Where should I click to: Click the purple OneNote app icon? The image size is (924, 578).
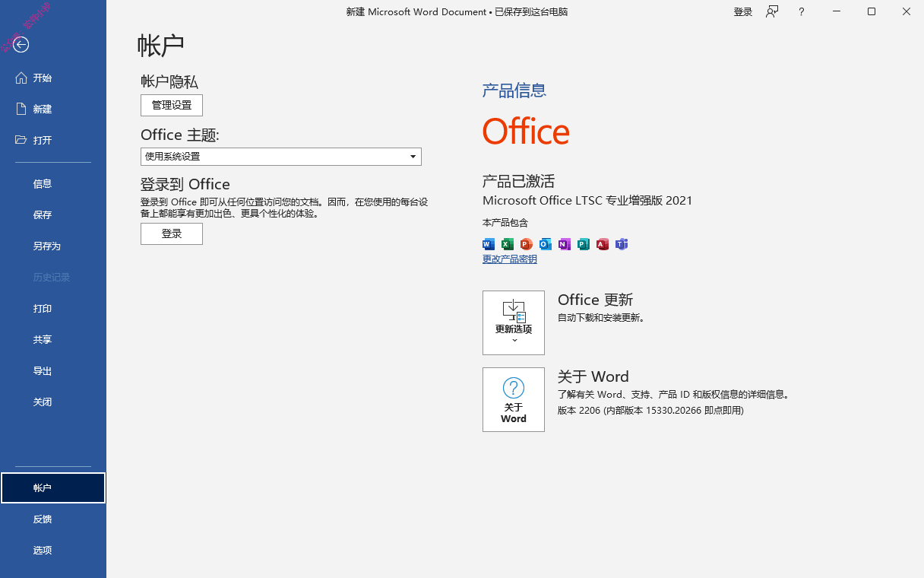[x=565, y=244]
